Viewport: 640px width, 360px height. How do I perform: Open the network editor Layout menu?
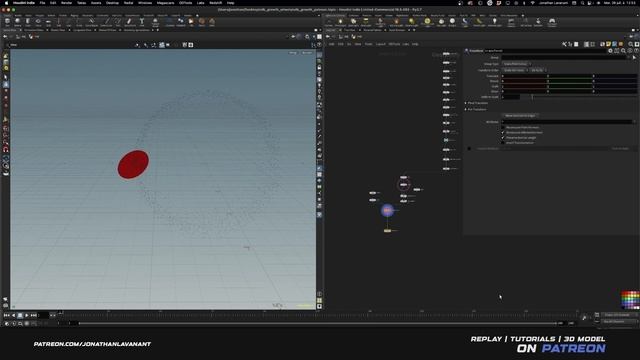(380, 44)
